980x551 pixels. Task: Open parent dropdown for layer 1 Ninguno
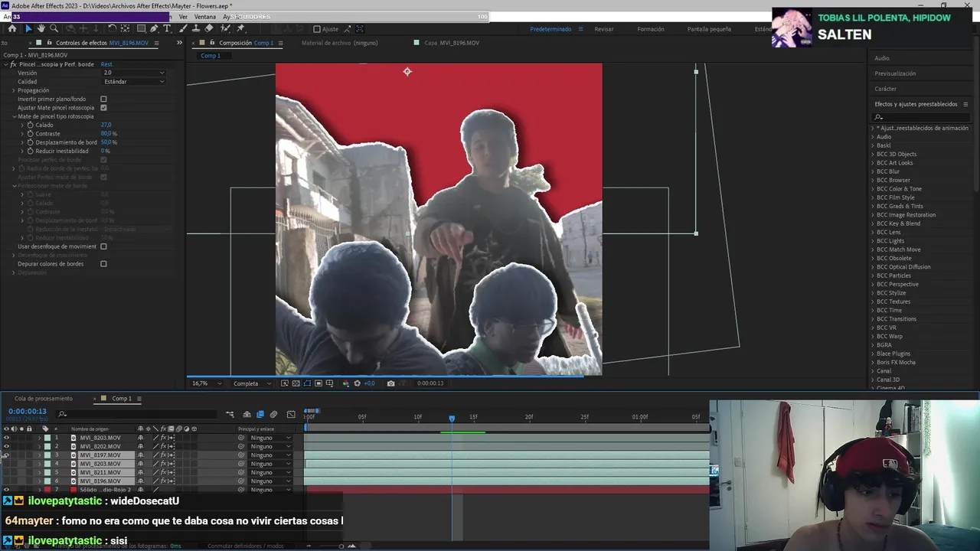pyautogui.click(x=270, y=438)
